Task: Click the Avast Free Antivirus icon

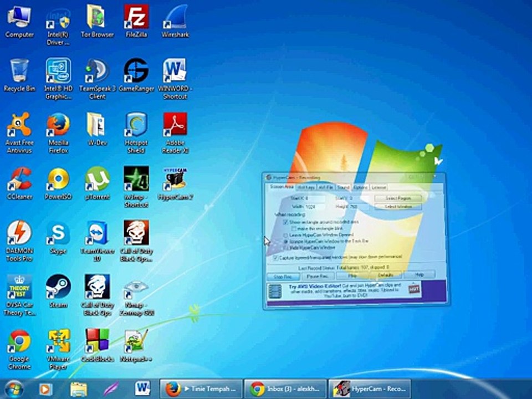Action: (19, 133)
